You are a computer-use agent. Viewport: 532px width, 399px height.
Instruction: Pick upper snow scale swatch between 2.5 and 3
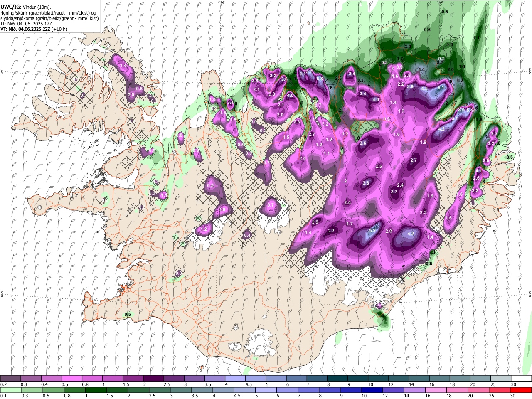[x=174, y=378]
